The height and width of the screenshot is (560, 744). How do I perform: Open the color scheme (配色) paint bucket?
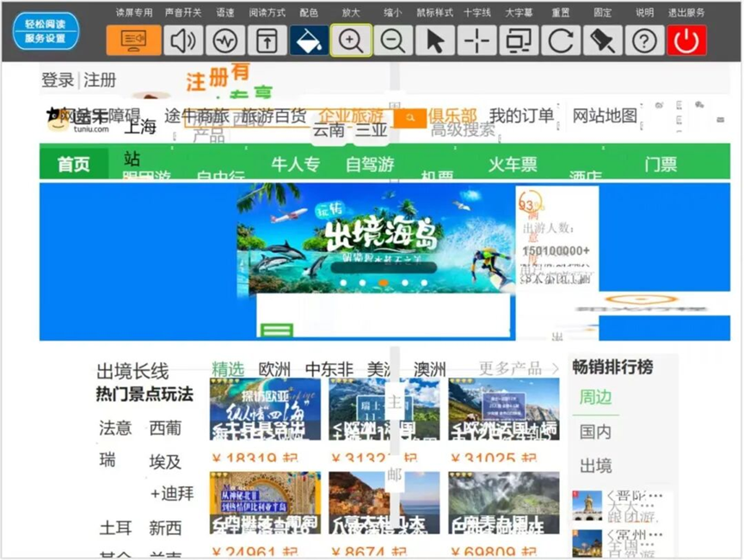[308, 40]
